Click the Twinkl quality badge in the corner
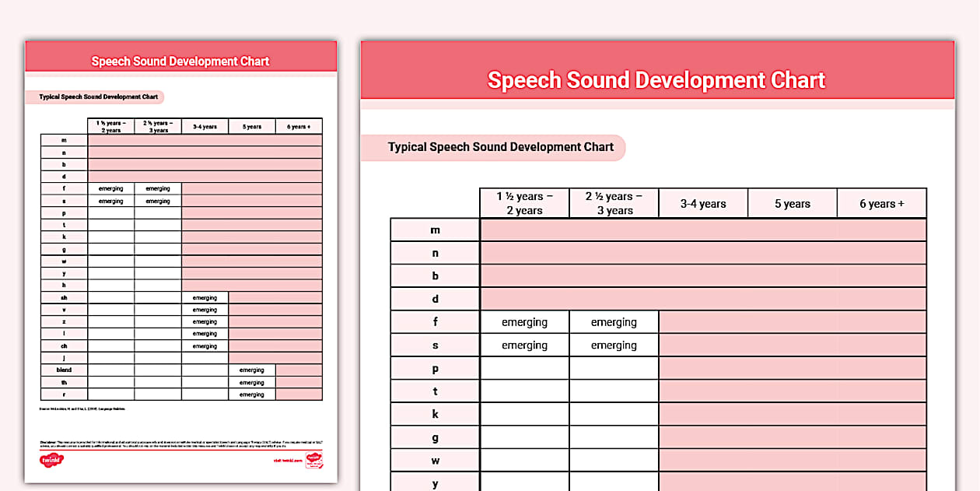980x491 pixels. tap(314, 461)
